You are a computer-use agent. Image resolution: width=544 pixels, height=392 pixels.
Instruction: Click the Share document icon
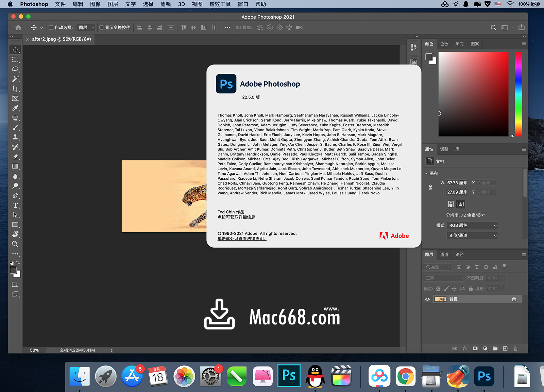pyautogui.click(x=522, y=27)
